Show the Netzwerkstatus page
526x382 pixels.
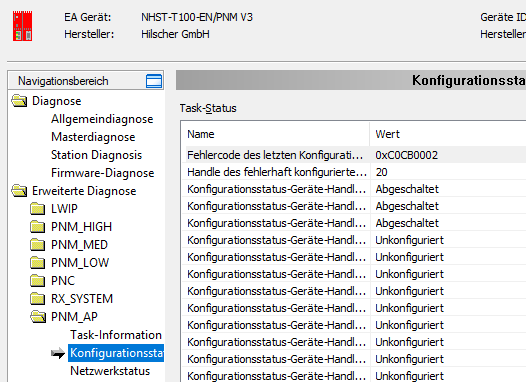(110, 371)
